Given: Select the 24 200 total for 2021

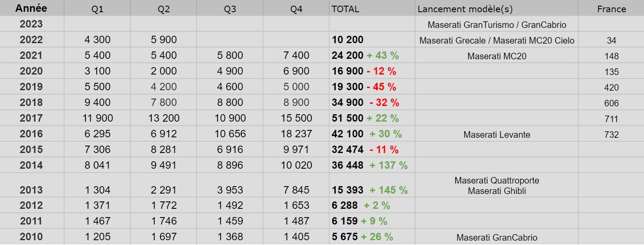Looking at the screenshot, I should [x=348, y=55].
